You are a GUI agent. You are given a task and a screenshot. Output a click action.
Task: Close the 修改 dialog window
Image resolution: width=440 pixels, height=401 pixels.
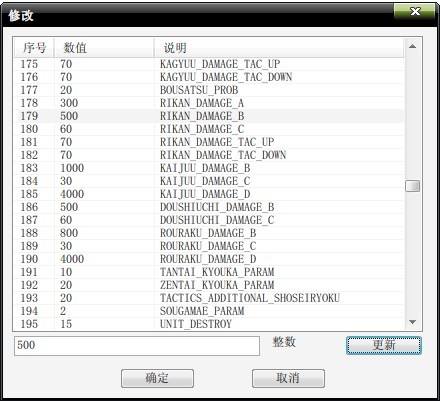tap(415, 12)
